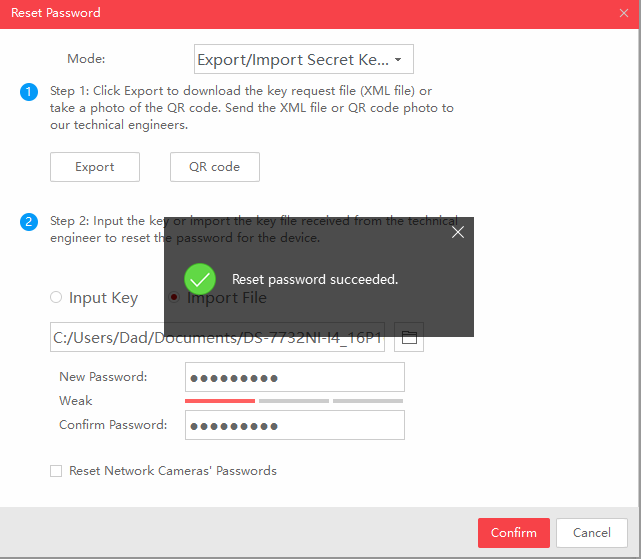Dismiss the reset succeeded notification
The height and width of the screenshot is (559, 641).
[457, 232]
